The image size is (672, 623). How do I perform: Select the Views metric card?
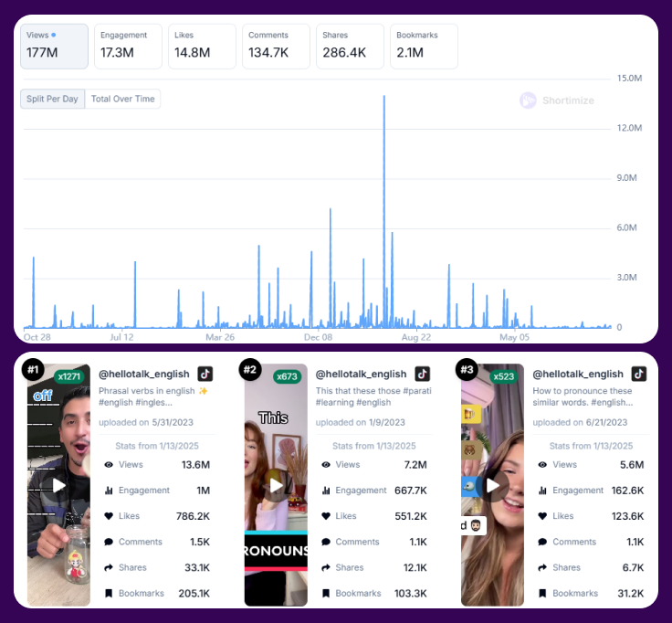pyautogui.click(x=55, y=46)
